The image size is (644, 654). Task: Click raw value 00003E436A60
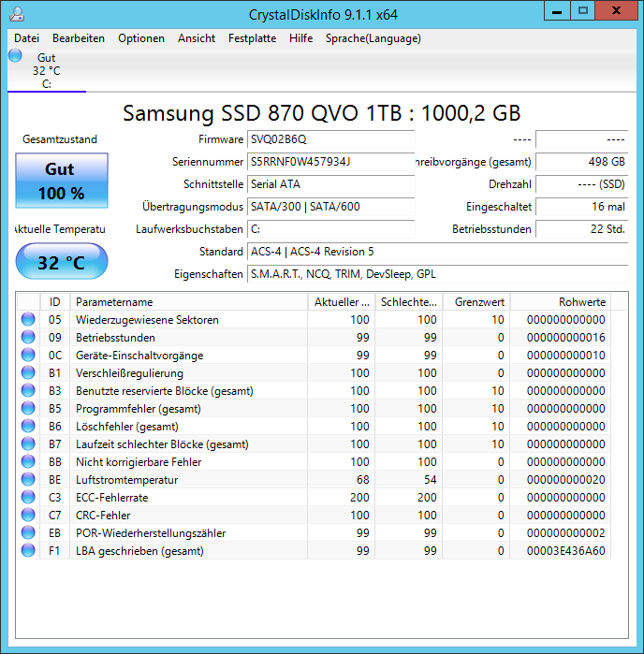click(565, 551)
